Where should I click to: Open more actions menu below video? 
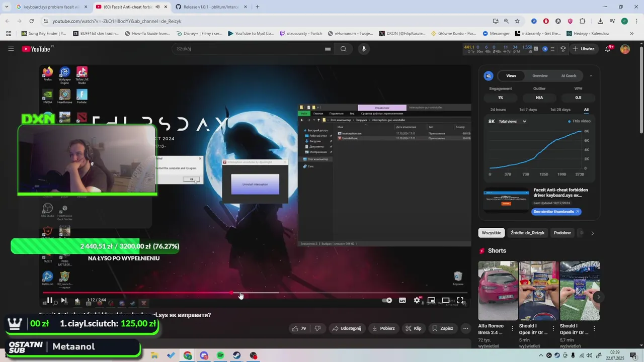[466, 328]
